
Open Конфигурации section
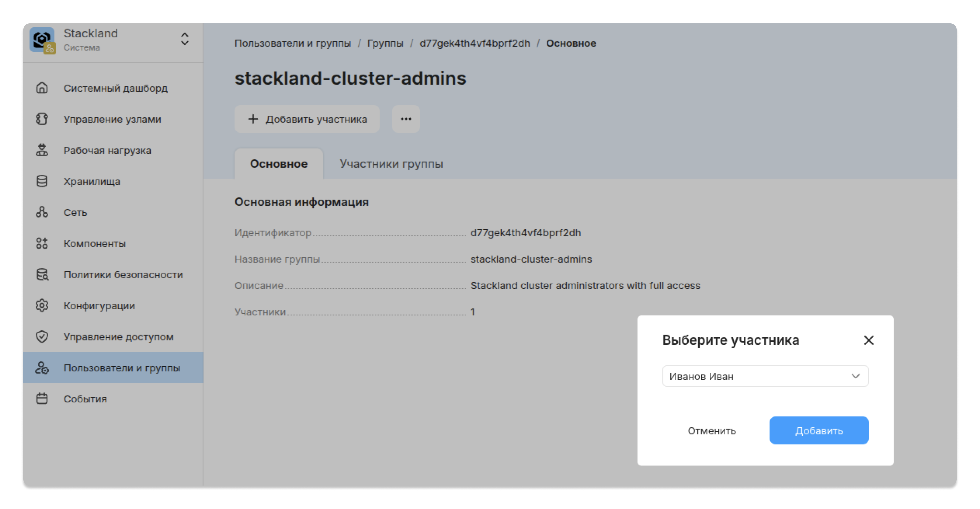tap(113, 305)
